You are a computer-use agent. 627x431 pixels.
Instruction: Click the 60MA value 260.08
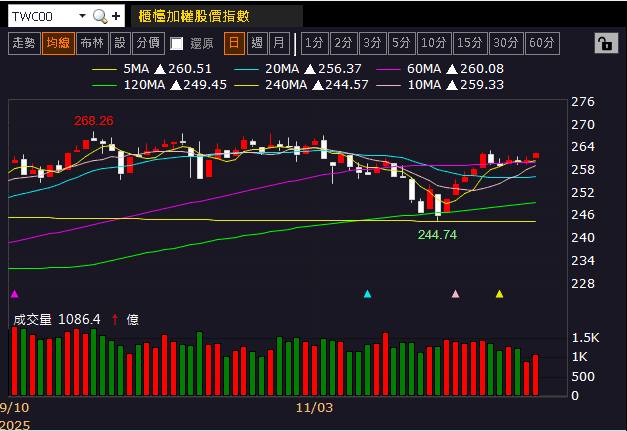point(482,69)
